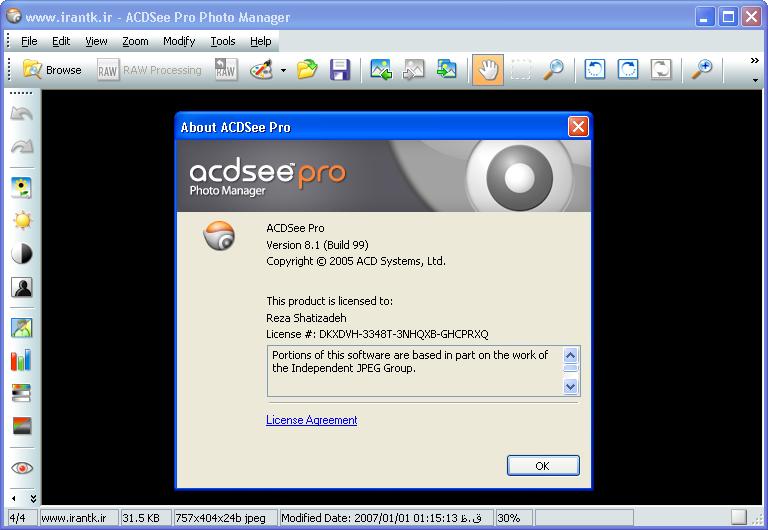Rotate image counterclockwise icon
Image resolution: width=768 pixels, height=530 pixels.
pos(595,70)
